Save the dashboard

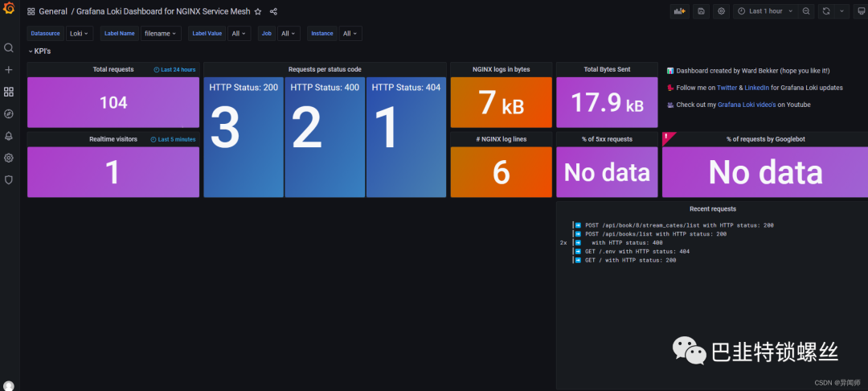pyautogui.click(x=701, y=11)
